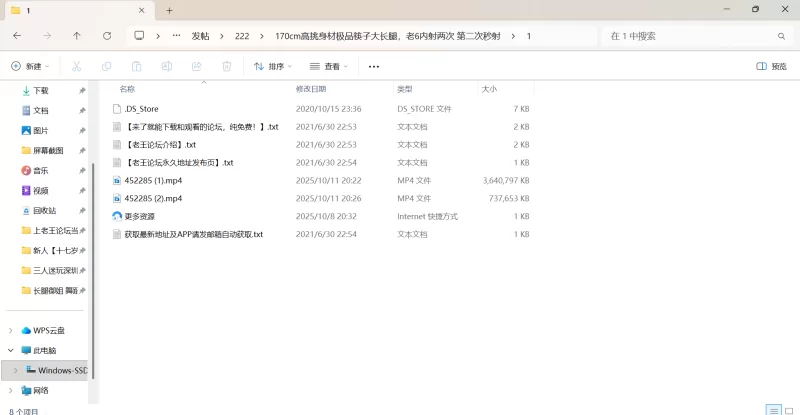Image resolution: width=800 pixels, height=415 pixels.
Task: Open the See more (…) toolbar menu
Action: click(374, 66)
